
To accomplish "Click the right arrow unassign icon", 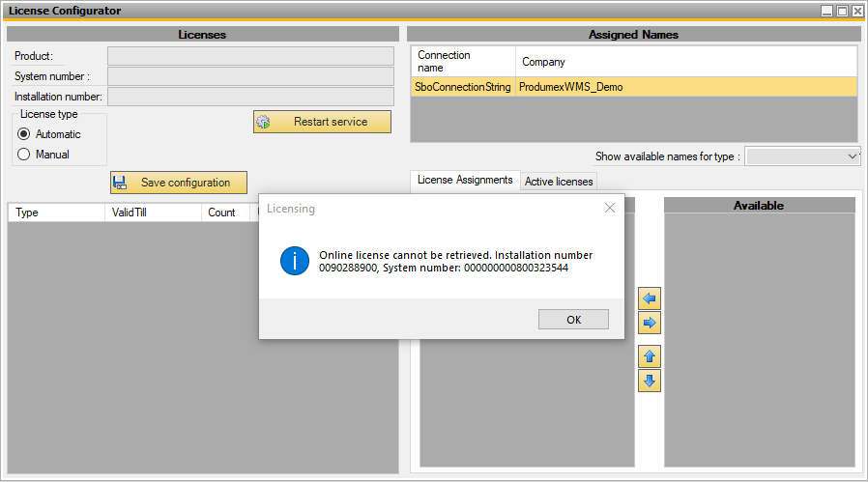I will (650, 323).
